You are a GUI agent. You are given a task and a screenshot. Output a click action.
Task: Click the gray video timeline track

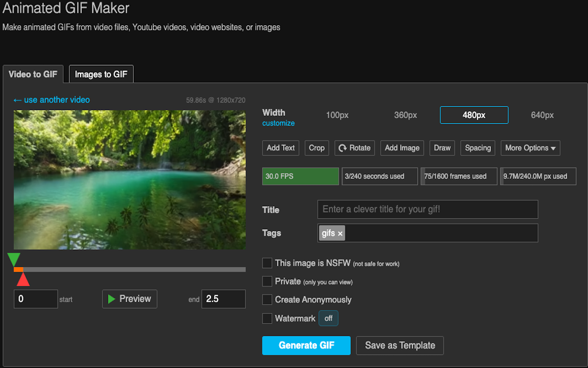point(130,270)
